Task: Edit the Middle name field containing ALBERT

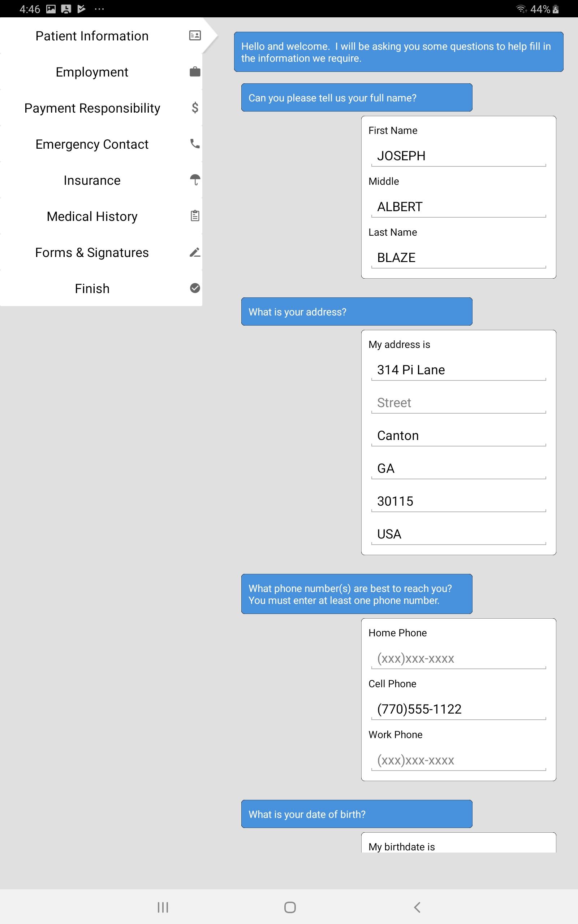Action: pos(458,206)
